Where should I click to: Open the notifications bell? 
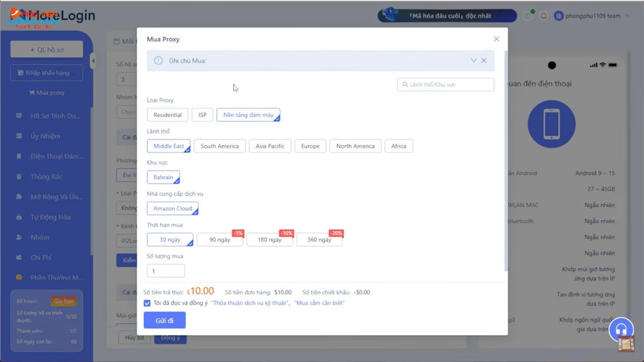tap(544, 16)
